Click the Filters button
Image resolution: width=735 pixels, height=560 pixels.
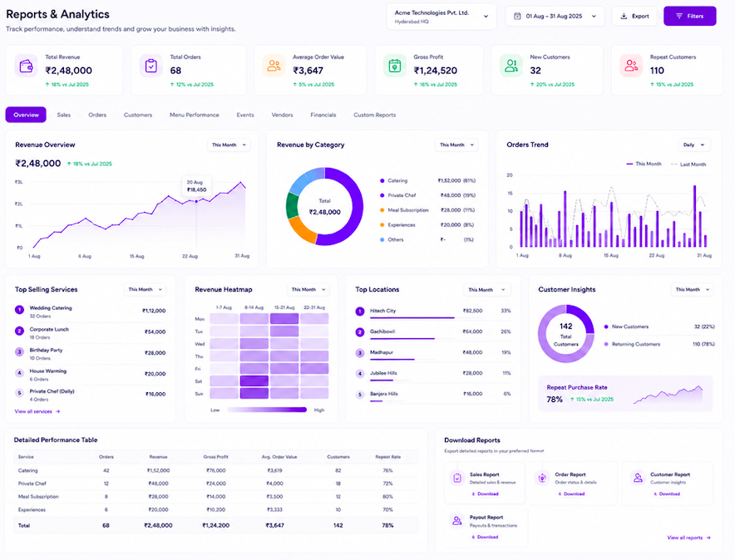[x=689, y=16]
